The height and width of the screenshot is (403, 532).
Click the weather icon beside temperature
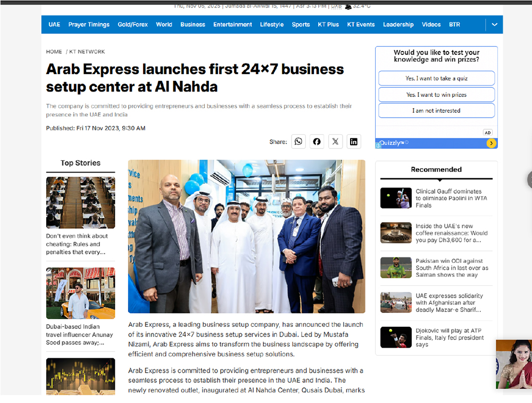click(348, 6)
